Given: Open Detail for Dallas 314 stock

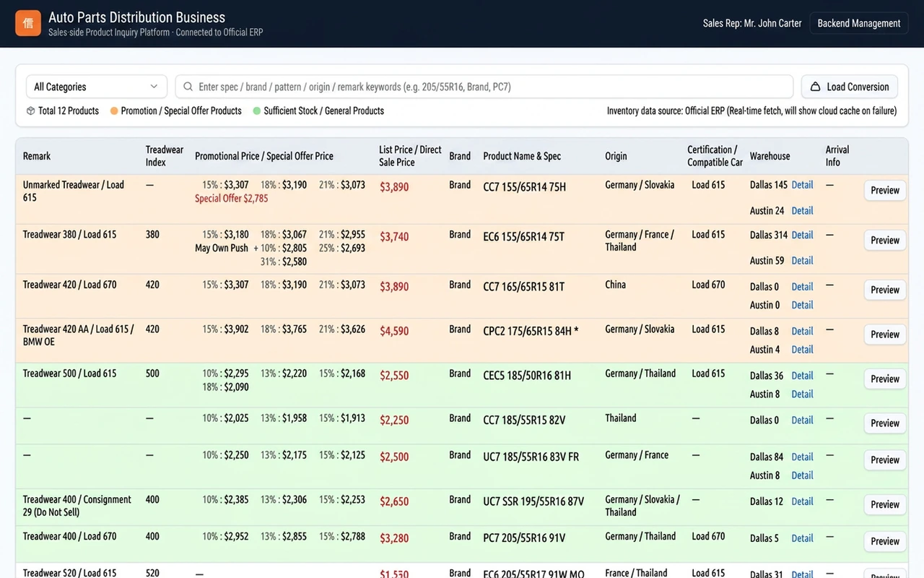Looking at the screenshot, I should (x=802, y=235).
